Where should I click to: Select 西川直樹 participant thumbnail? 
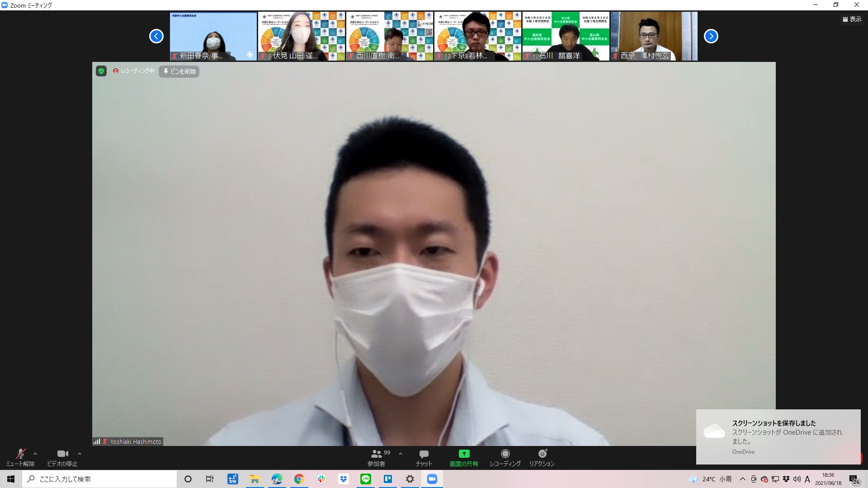(390, 36)
